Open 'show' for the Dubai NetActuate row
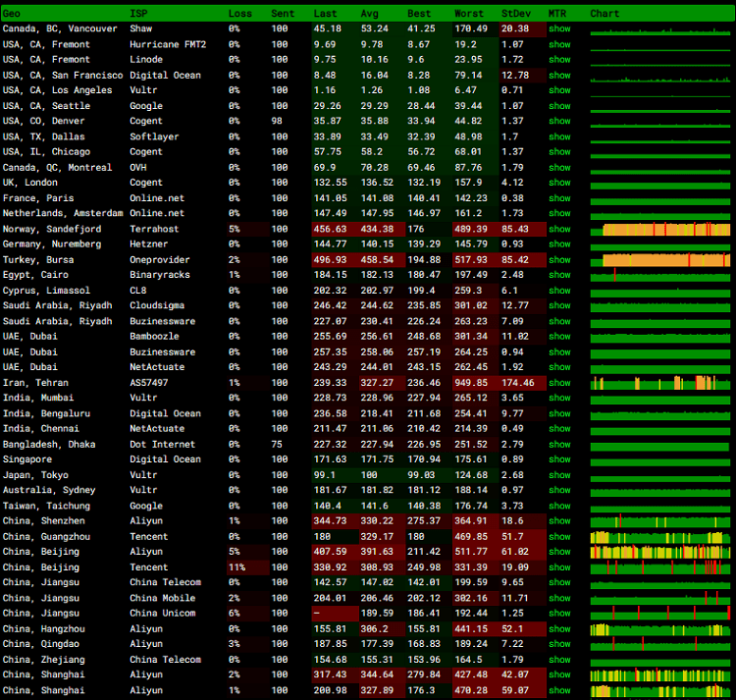The height and width of the screenshot is (700, 736). click(559, 367)
